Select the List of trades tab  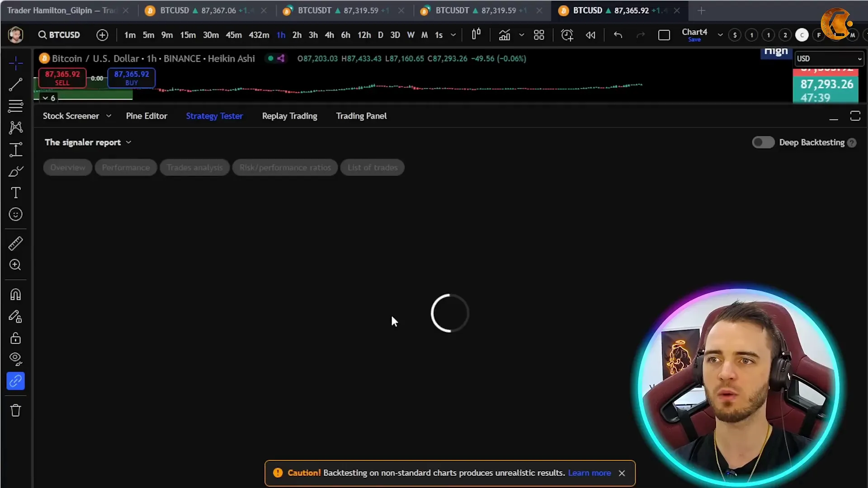tap(373, 168)
